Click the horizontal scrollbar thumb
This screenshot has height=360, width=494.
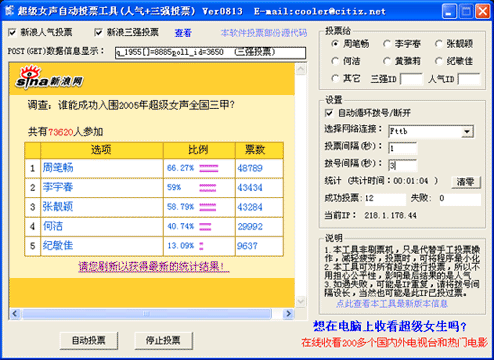pyautogui.click(x=146, y=314)
